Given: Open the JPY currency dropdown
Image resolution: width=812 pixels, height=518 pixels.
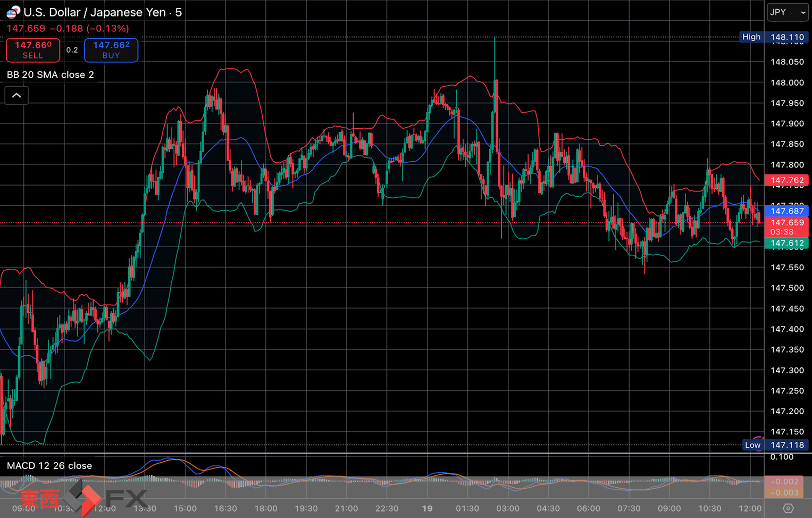Looking at the screenshot, I should click(788, 12).
